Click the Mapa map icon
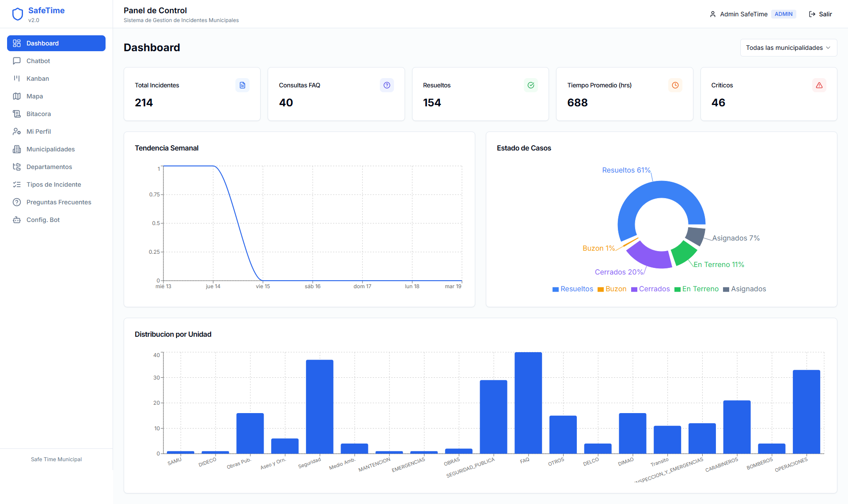Screen dimensions: 848x504 [17, 96]
